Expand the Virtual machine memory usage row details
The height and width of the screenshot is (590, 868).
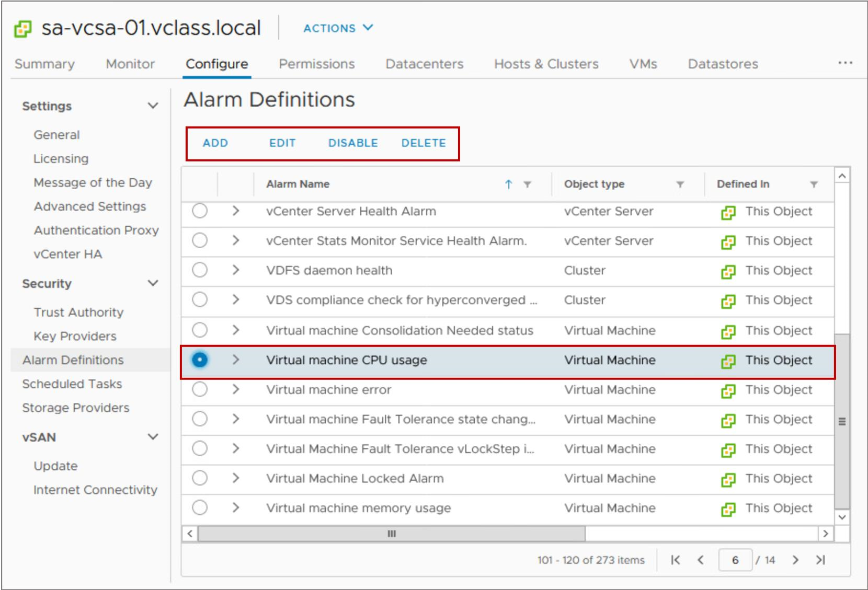(236, 508)
